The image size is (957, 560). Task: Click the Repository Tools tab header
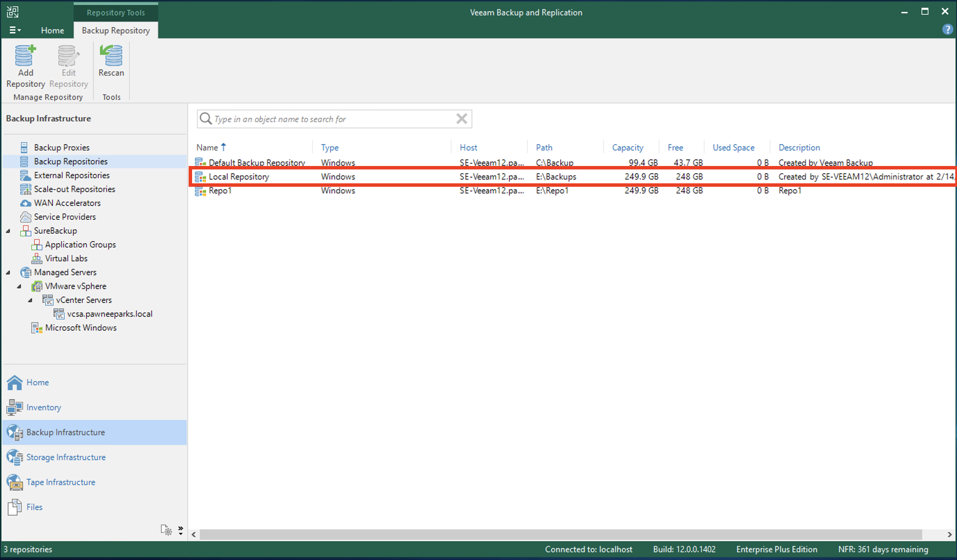pos(116,12)
